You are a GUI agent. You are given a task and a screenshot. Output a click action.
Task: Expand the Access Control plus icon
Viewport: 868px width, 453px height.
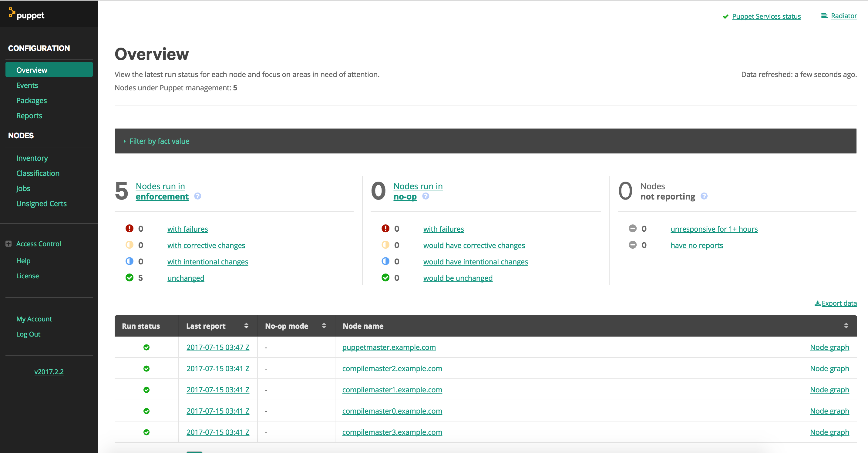click(9, 243)
